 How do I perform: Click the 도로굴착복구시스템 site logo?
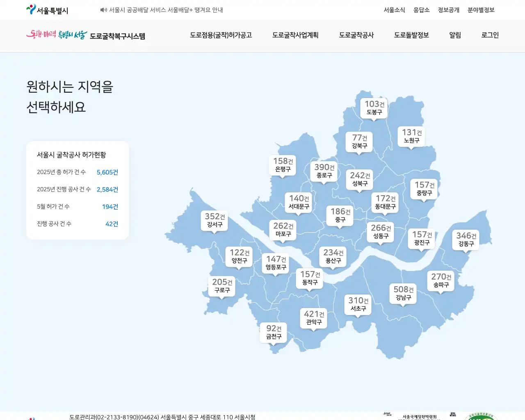point(86,35)
